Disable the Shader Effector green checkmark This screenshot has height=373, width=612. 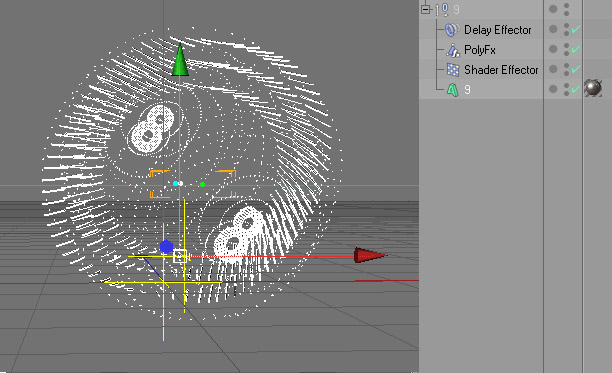point(576,69)
